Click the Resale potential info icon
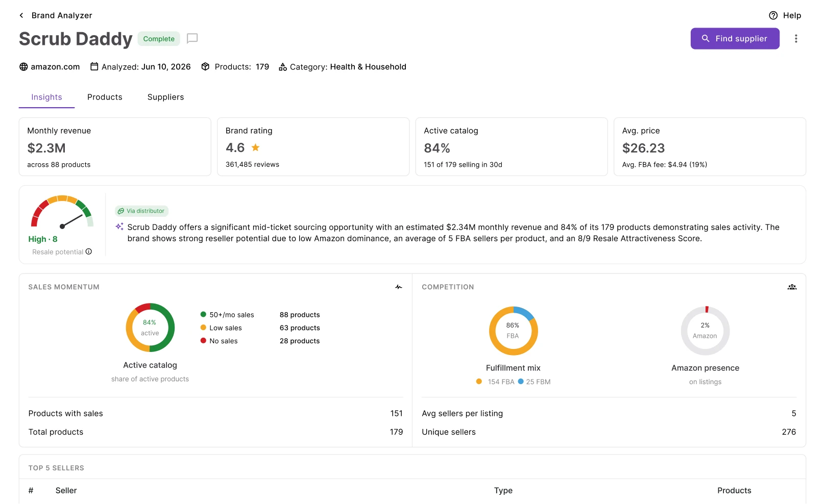This screenshot has width=825, height=504. [x=89, y=251]
